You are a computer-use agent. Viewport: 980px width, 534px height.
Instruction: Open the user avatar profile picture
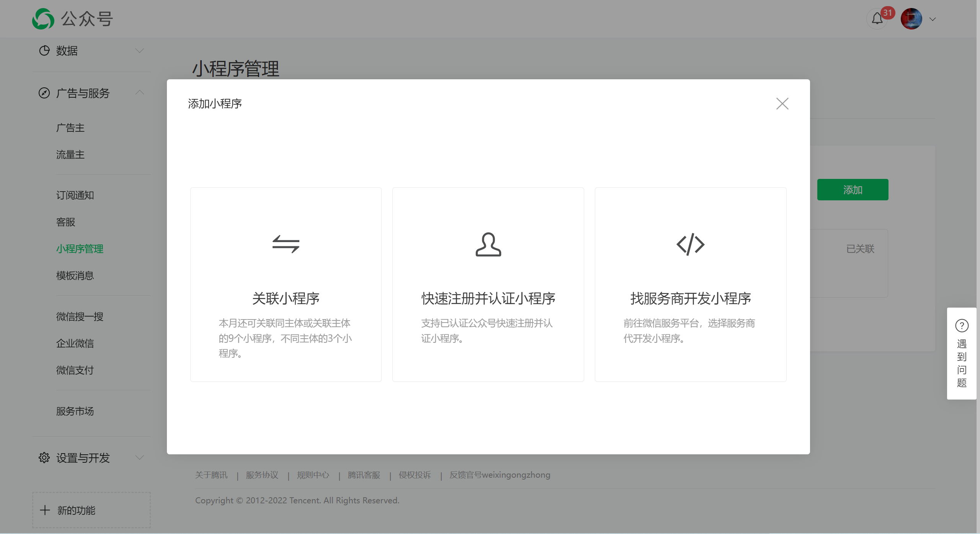click(911, 19)
